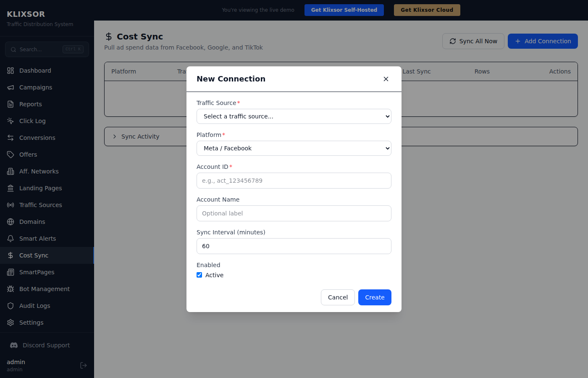Select the Campaigns megaphone icon

pyautogui.click(x=10, y=87)
